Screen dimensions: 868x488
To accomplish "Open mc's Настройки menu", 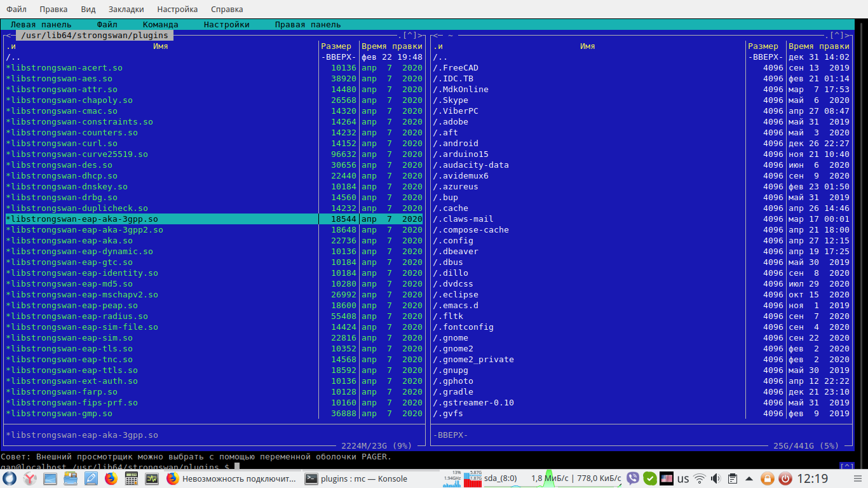I will click(227, 25).
